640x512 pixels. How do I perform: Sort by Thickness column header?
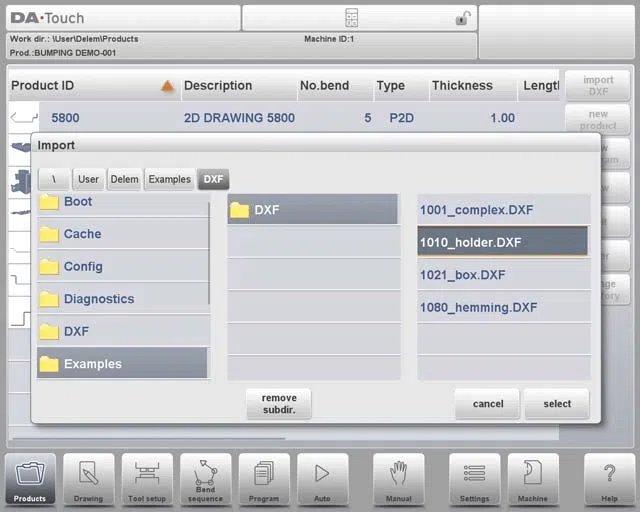pos(473,86)
